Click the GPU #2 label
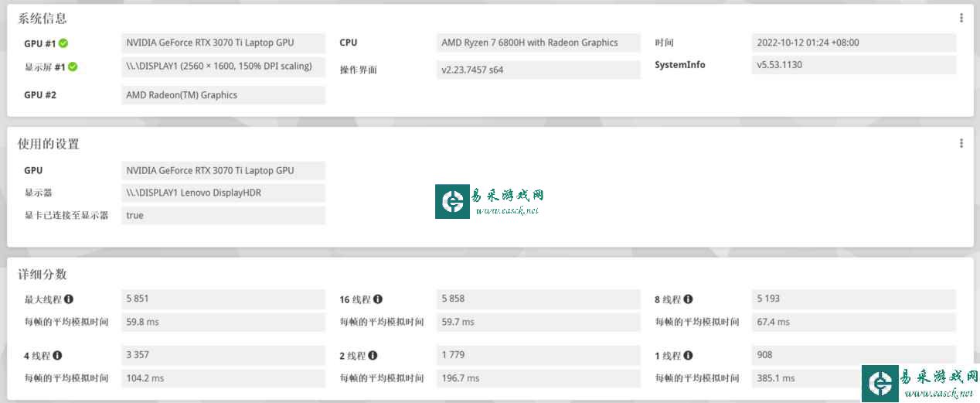 click(x=40, y=95)
